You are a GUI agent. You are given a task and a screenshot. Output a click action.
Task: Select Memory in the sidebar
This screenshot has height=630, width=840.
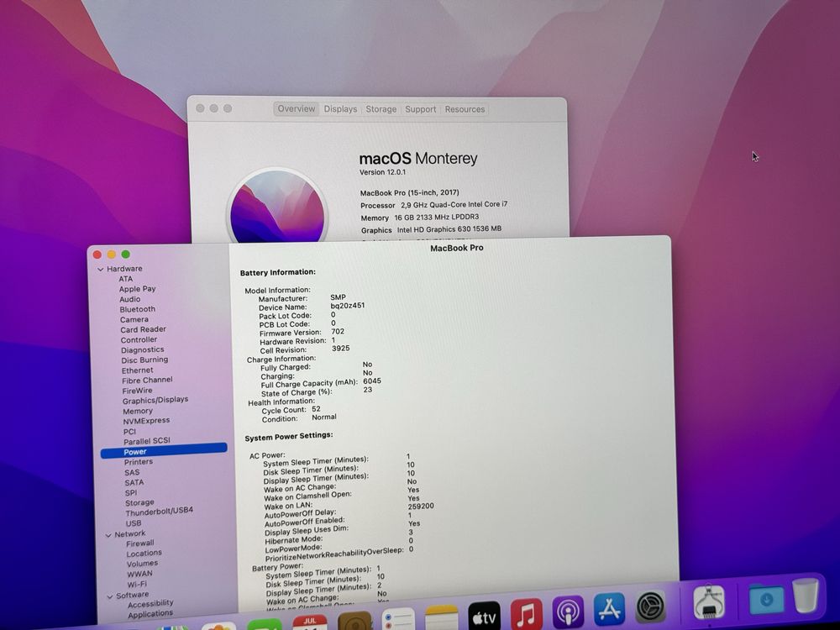[x=138, y=411]
